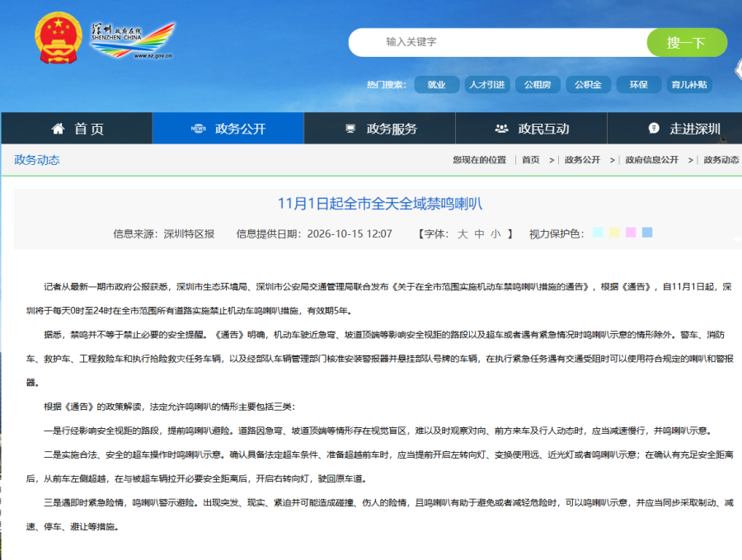Set font size to 中

pos(479,234)
